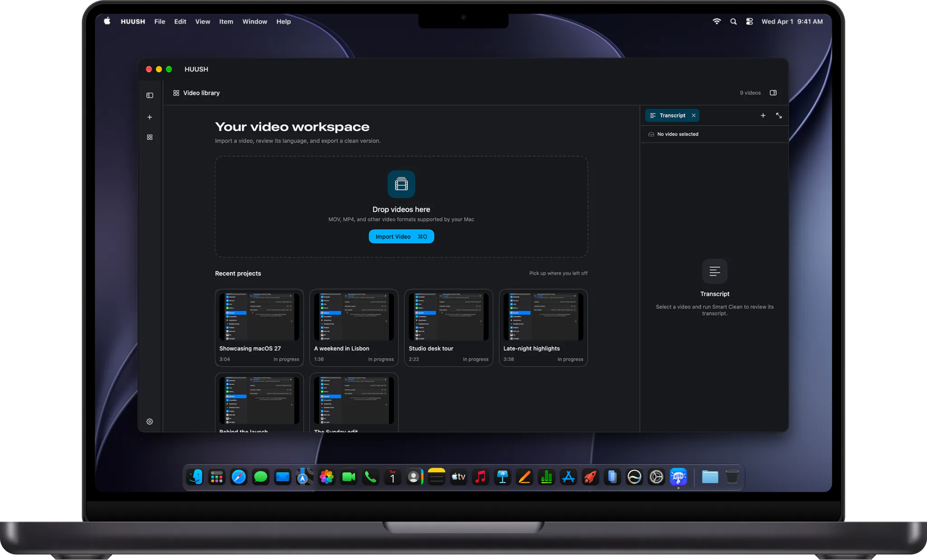Screen dimensions: 927x560
Task: Click the HUUSH app icon in Dock
Action: pos(679,477)
